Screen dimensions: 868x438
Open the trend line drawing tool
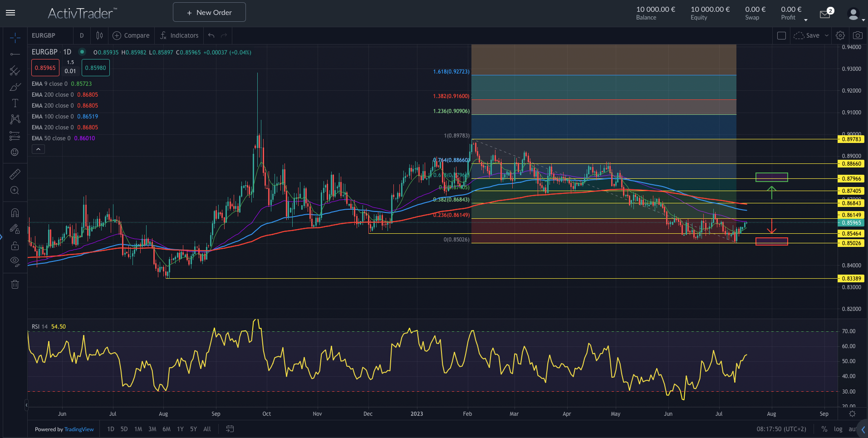click(15, 54)
